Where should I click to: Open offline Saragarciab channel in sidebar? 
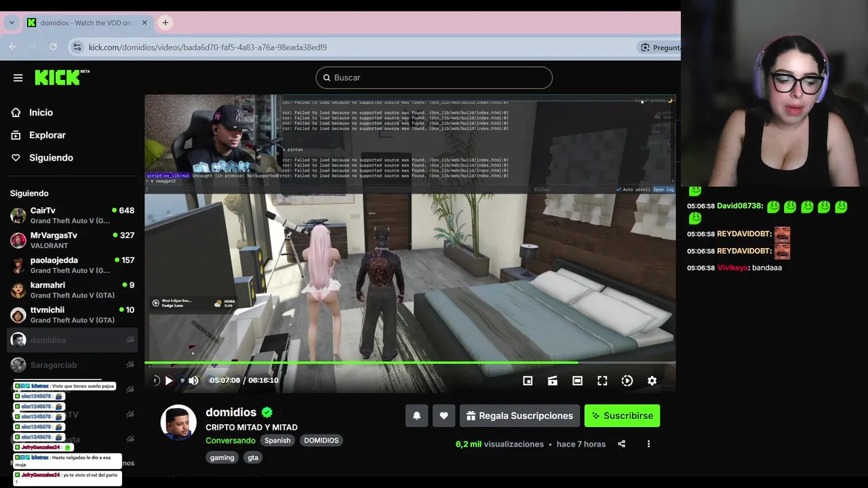pyautogui.click(x=73, y=365)
